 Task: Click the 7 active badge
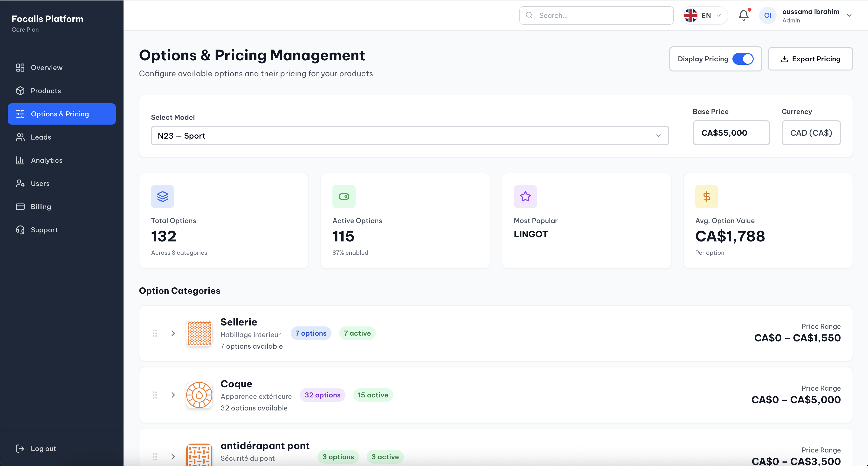point(357,333)
